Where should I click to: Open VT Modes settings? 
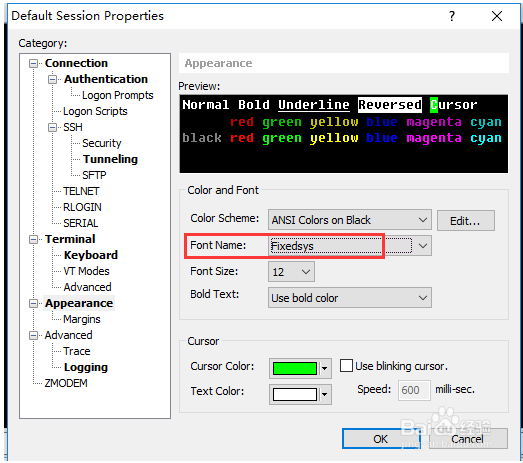click(86, 271)
